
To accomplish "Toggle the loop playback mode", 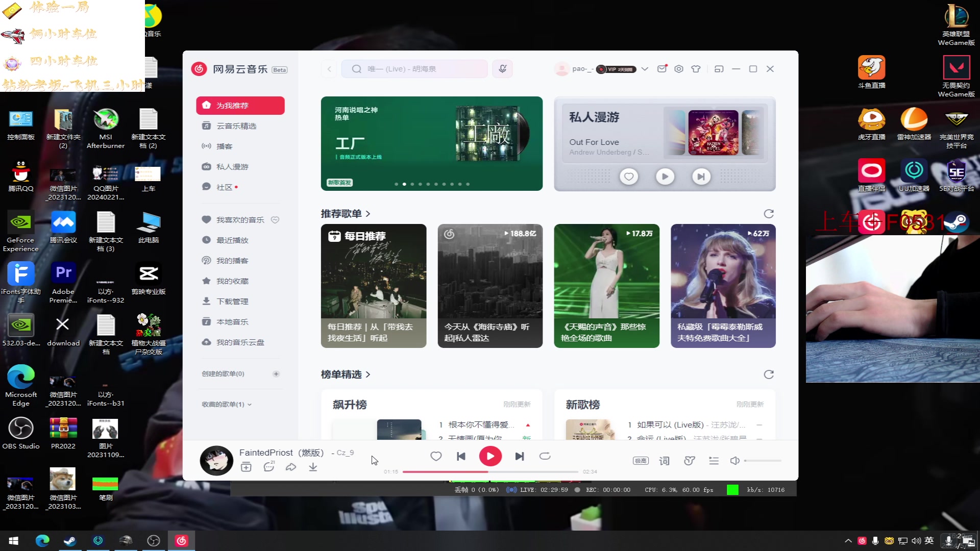I will coord(545,456).
